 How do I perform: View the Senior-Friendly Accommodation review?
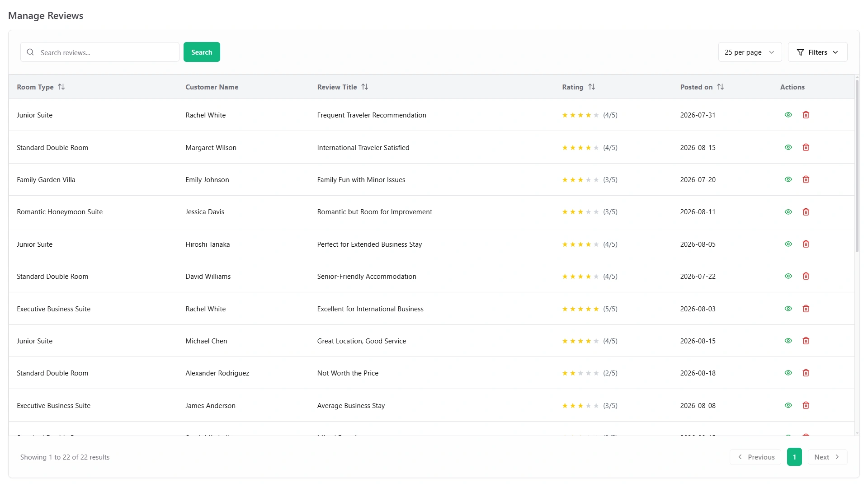(x=788, y=276)
